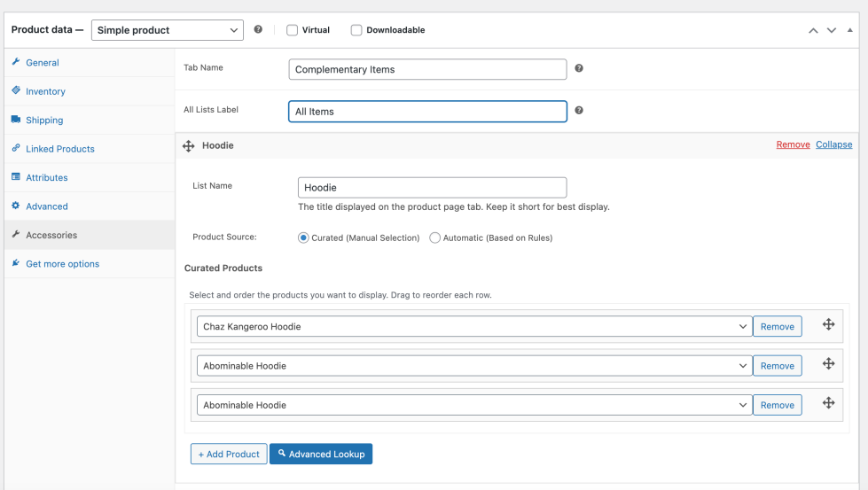Click the Advanced Lookup button
This screenshot has width=868, height=490.
(321, 454)
